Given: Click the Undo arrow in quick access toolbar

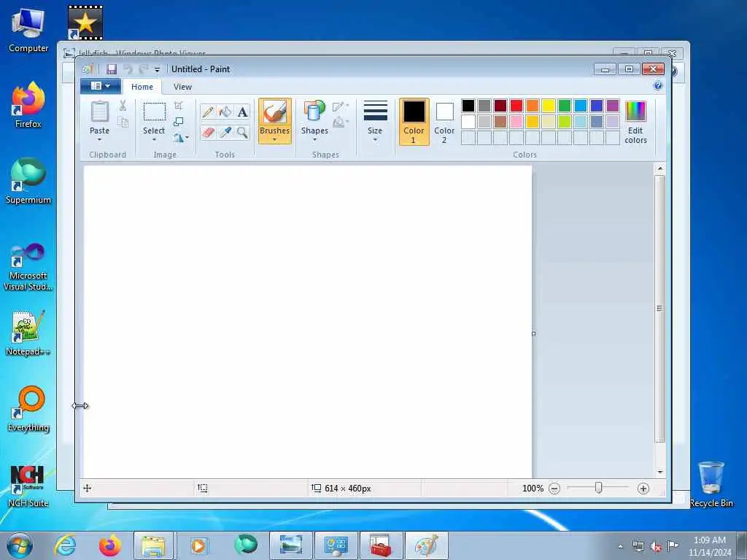Looking at the screenshot, I should tap(128, 69).
